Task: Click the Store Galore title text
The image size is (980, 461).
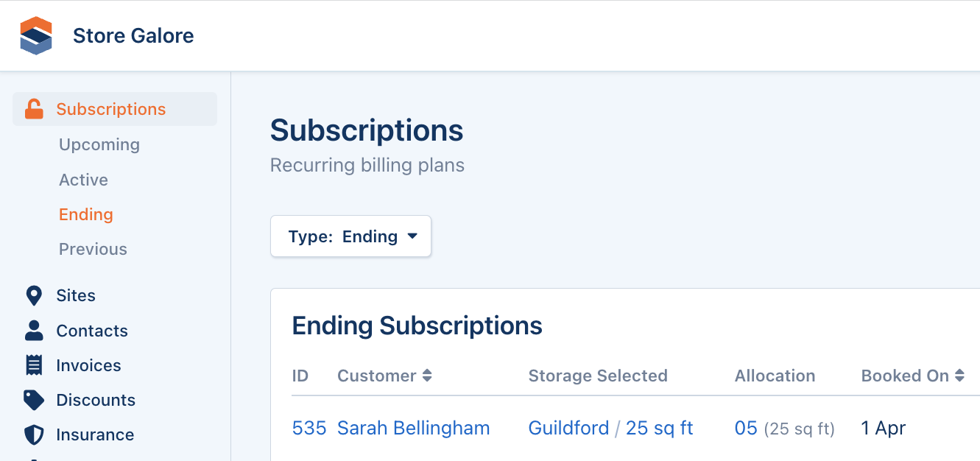Action: click(133, 35)
